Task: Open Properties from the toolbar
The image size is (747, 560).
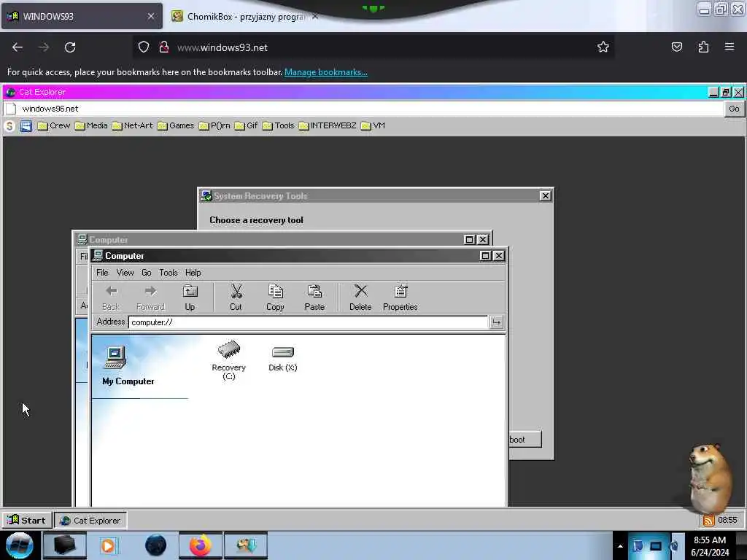Action: point(400,297)
